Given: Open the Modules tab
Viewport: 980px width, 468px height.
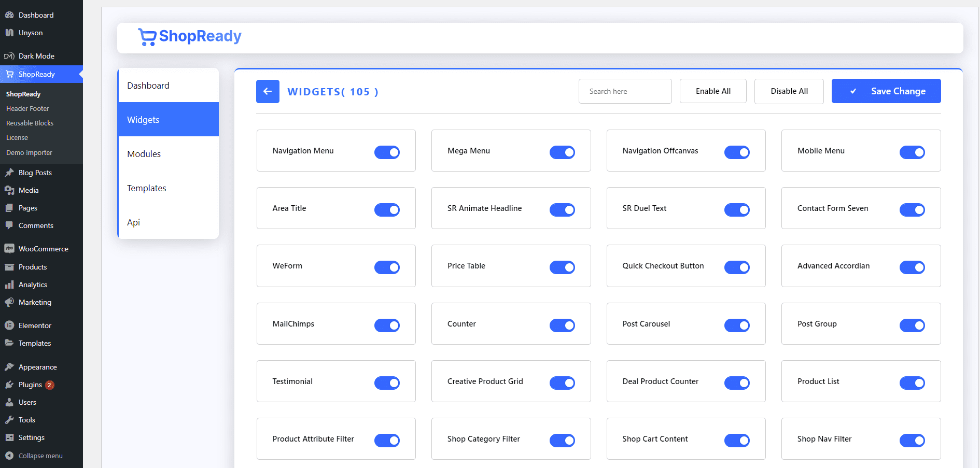Looking at the screenshot, I should [x=144, y=154].
